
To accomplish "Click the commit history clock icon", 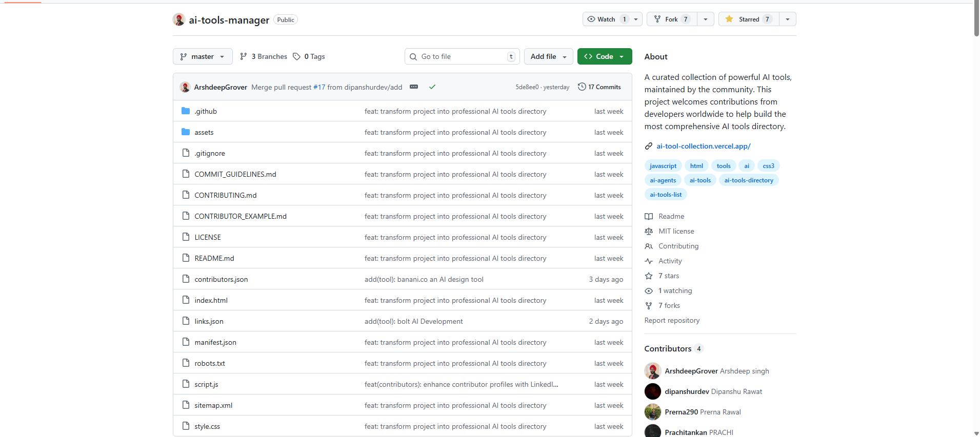I will [x=582, y=87].
